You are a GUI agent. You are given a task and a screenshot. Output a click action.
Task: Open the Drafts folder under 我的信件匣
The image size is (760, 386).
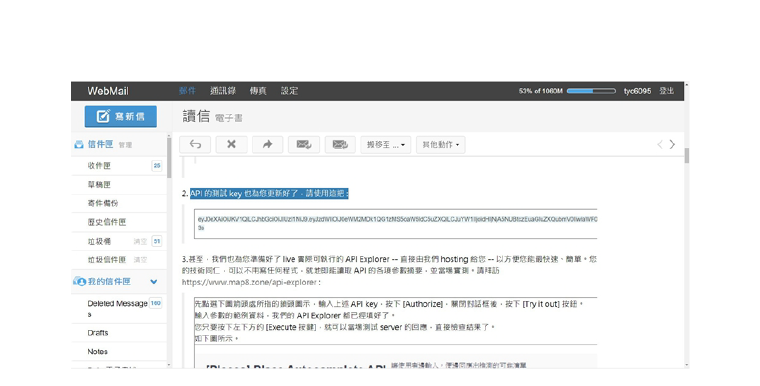tap(98, 333)
